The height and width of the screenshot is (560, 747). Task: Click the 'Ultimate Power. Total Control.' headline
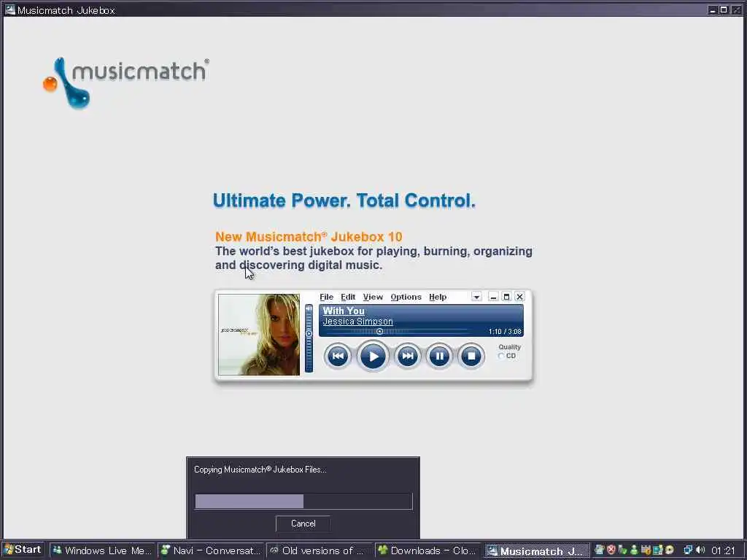(344, 201)
